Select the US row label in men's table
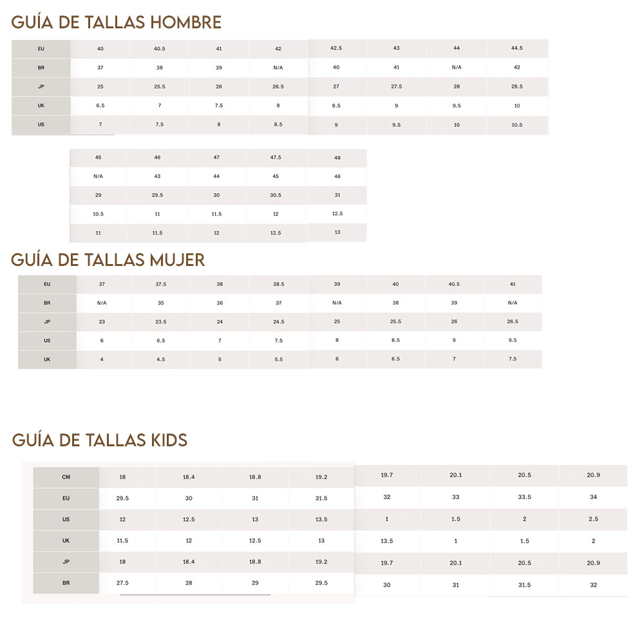The image size is (644, 644). coord(41,124)
